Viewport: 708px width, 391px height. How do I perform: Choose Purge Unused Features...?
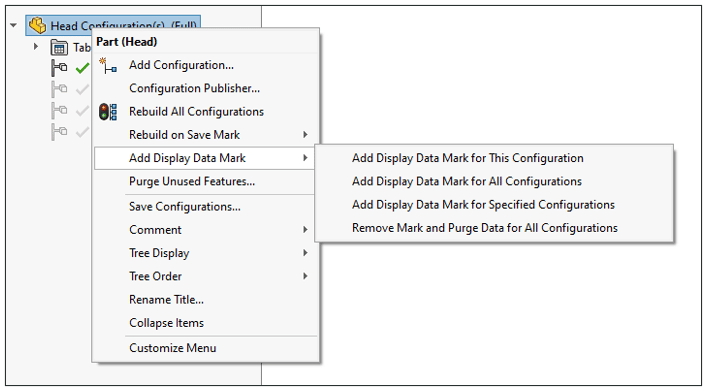(192, 181)
